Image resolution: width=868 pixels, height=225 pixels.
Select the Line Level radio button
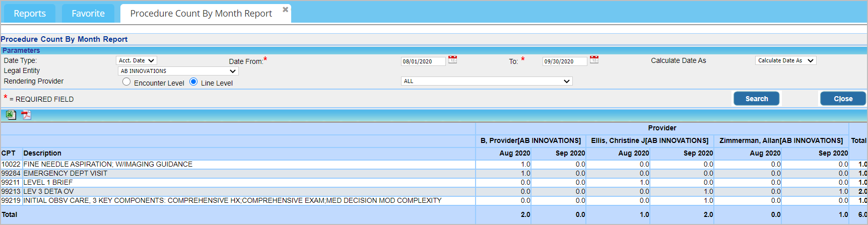[193, 82]
